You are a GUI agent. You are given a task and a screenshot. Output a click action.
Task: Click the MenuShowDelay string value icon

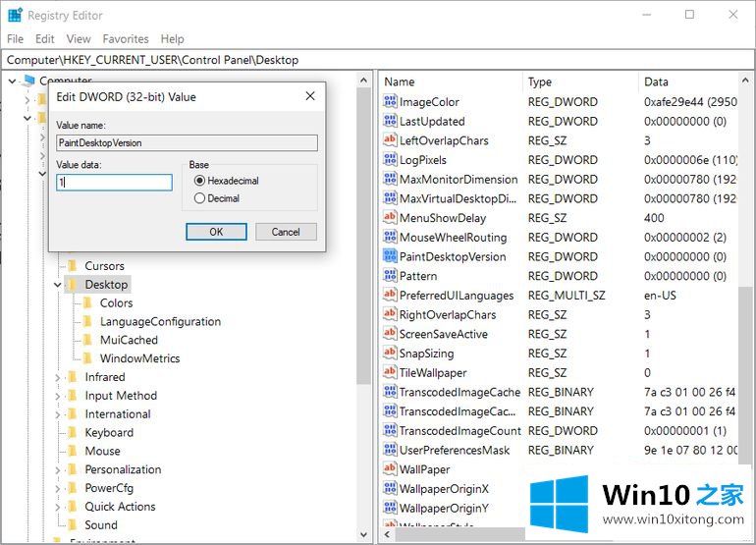coord(390,218)
